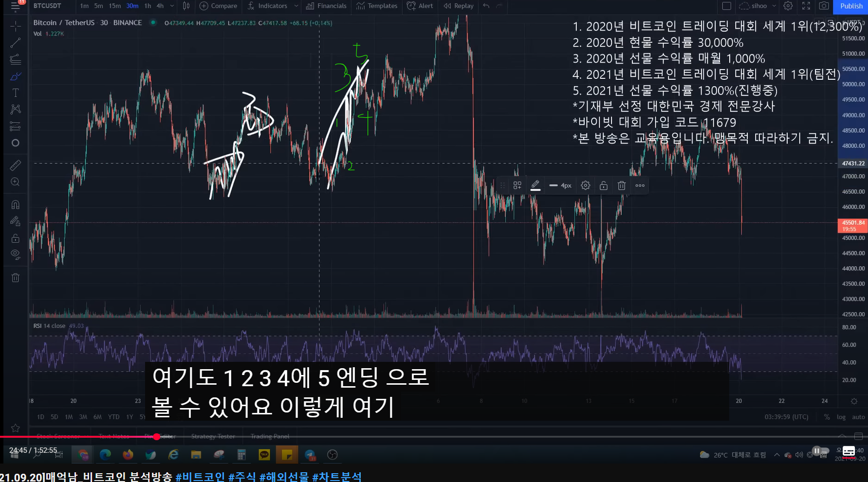Open the Compare symbols button
Image resolution: width=868 pixels, height=482 pixels.
pyautogui.click(x=218, y=6)
